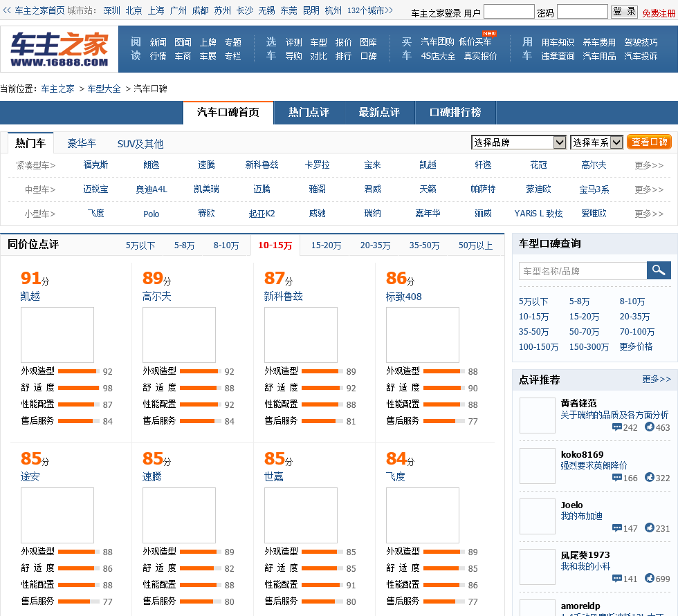
Task: Open 低价买车 NEW navigation link
Action: point(475,41)
